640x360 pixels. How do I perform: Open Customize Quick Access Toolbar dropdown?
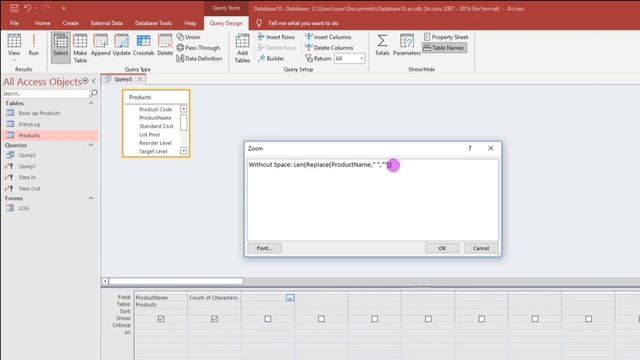pos(64,8)
